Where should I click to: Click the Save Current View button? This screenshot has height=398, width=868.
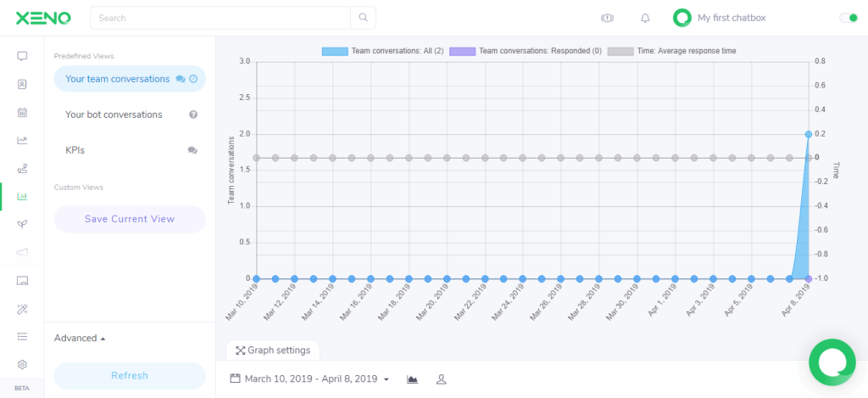(130, 219)
